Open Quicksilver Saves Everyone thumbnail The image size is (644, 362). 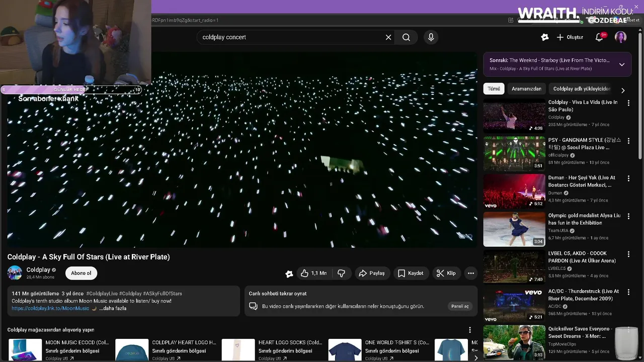click(x=514, y=342)
